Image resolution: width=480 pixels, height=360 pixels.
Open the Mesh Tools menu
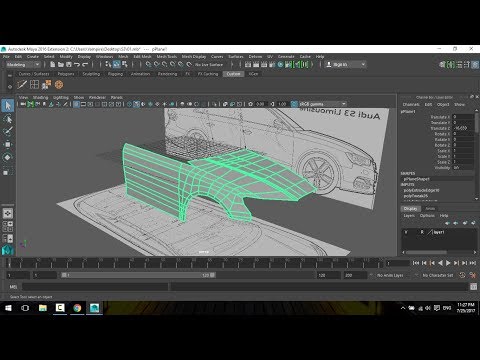(166, 57)
